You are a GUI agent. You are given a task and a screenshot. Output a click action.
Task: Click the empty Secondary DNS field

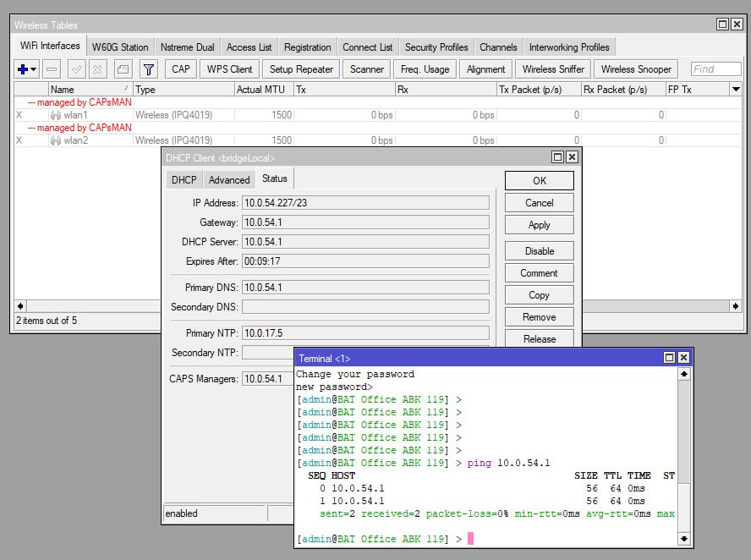coord(365,307)
